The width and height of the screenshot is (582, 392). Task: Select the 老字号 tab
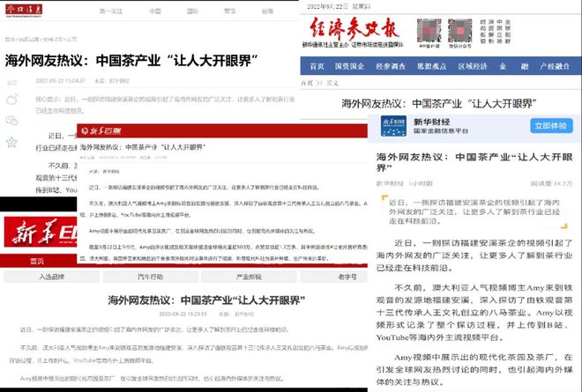[333, 277]
